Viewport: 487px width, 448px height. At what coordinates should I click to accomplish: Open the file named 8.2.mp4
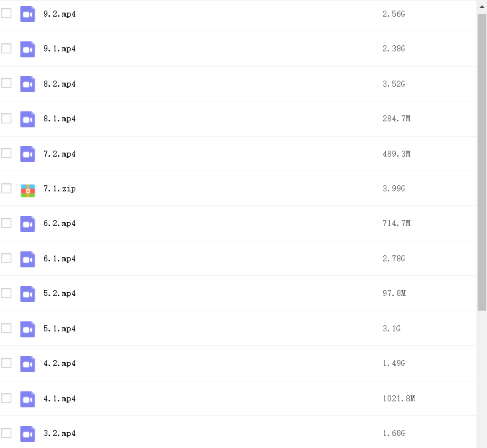59,84
